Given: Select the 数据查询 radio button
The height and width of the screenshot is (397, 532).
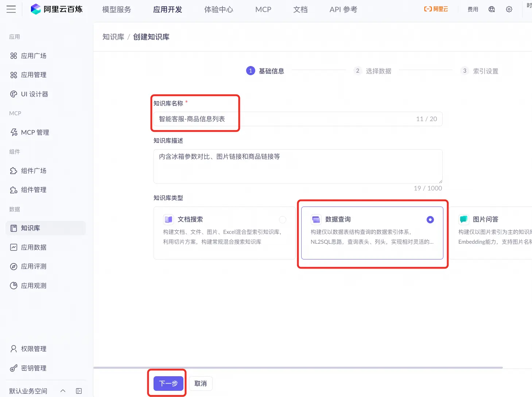Looking at the screenshot, I should pyautogui.click(x=430, y=219).
